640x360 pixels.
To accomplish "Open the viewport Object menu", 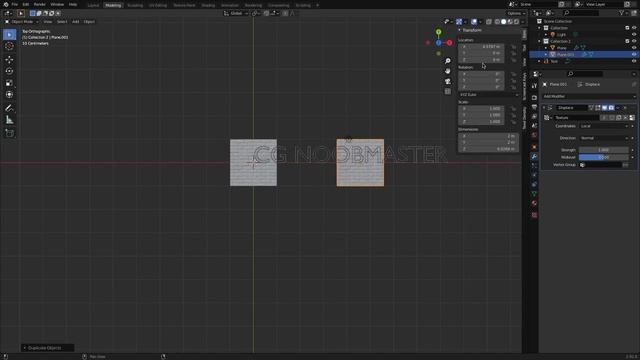I will tap(89, 22).
